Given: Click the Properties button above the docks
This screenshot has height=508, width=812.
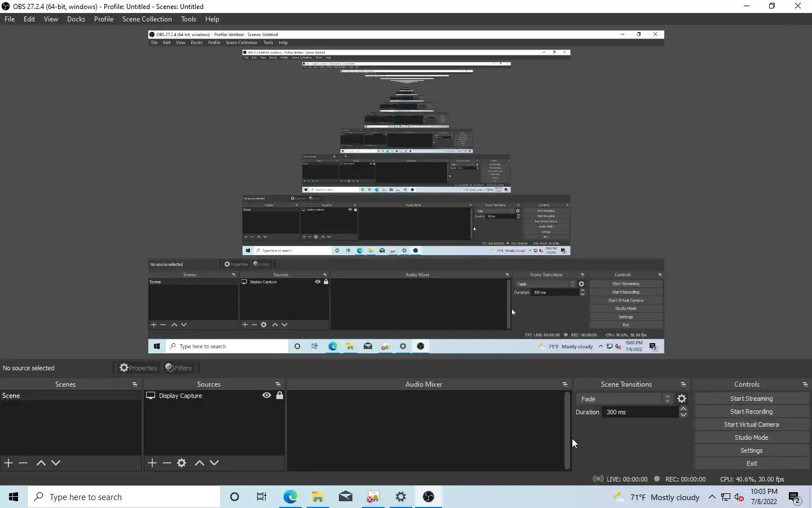Looking at the screenshot, I should (x=138, y=368).
